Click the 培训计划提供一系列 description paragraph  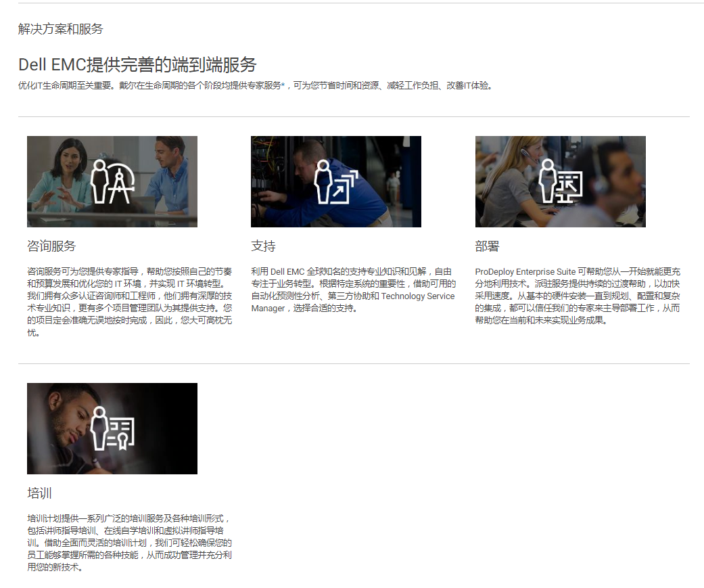[x=129, y=543]
